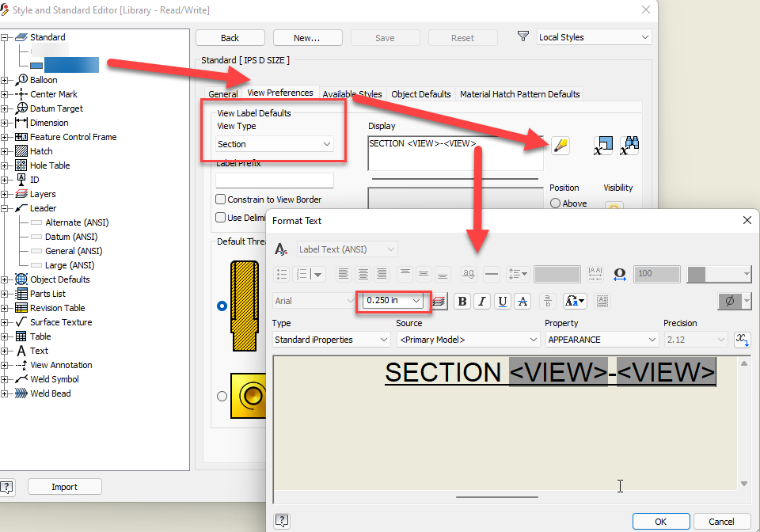Select the Above position radio button
The width and height of the screenshot is (760, 532).
(556, 203)
